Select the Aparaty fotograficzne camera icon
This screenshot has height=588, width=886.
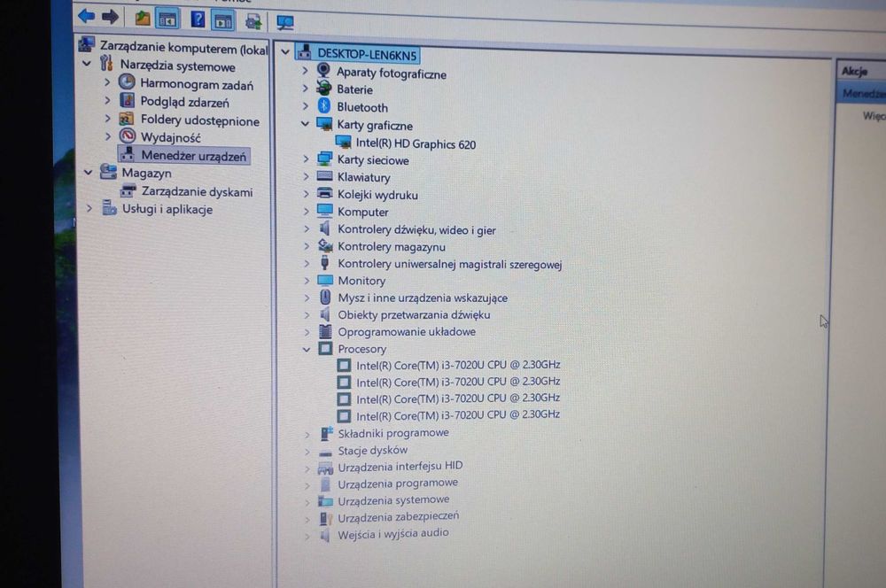[x=323, y=71]
